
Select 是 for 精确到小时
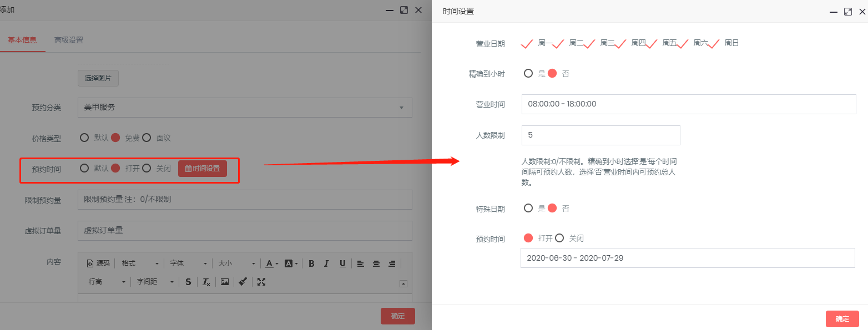coord(528,73)
